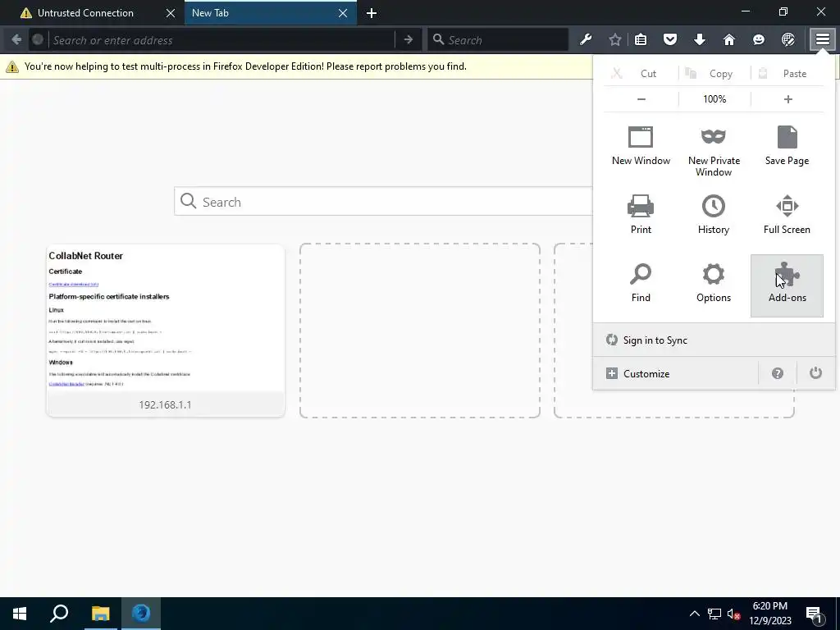Screen dimensions: 840x630
Task: Zoom out with the minus button
Action: click(641, 99)
